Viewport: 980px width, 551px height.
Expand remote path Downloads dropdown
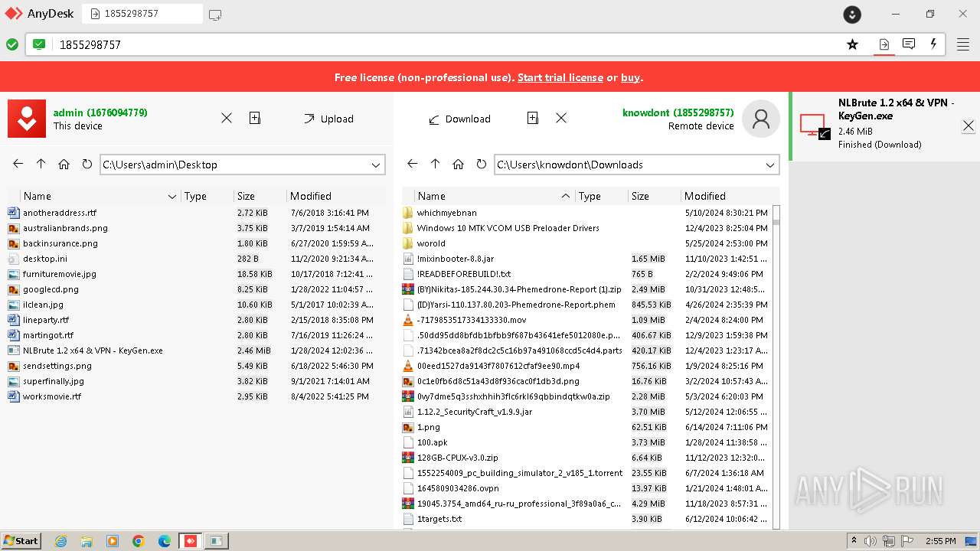click(x=770, y=165)
